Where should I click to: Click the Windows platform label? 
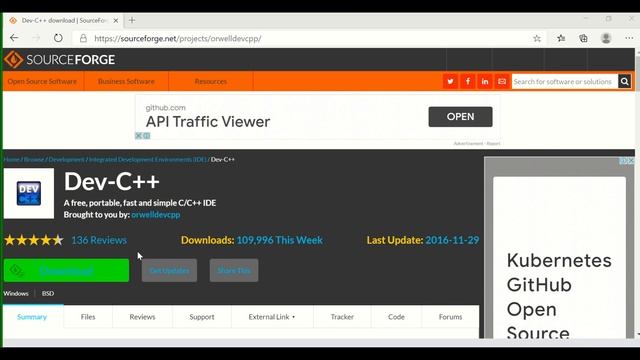coord(16,293)
